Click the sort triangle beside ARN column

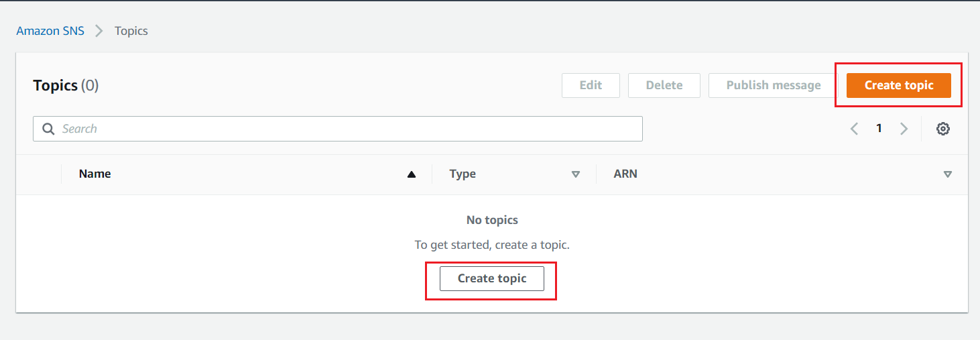(947, 174)
